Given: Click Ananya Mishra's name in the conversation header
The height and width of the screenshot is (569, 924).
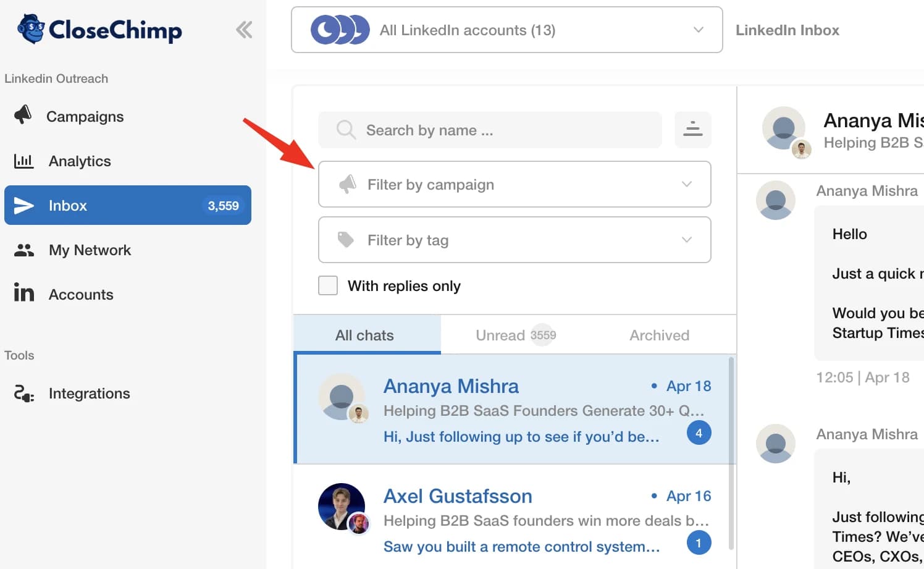Looking at the screenshot, I should coord(871,120).
